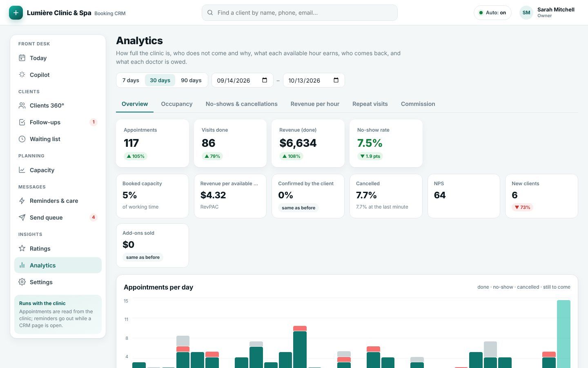588x368 pixels.
Task: Open the Repeat visits tab
Action: (370, 104)
